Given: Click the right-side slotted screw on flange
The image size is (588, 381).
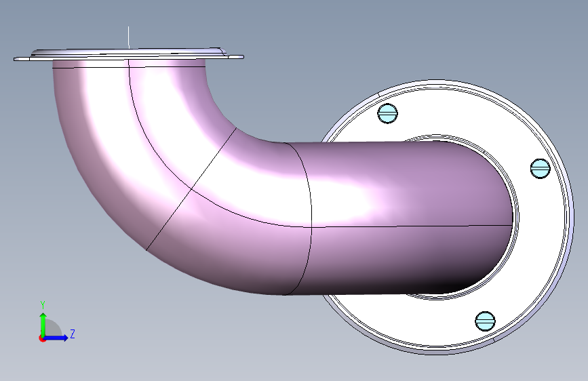Looking at the screenshot, I should point(541,169).
